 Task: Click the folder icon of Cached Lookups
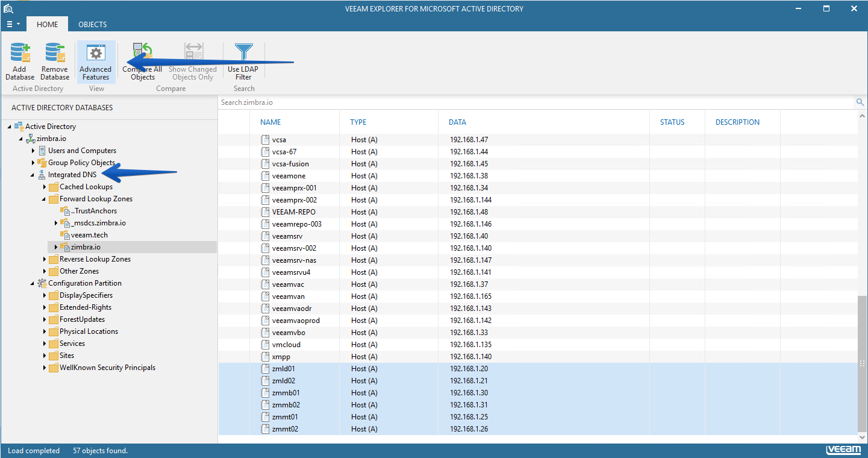point(54,187)
